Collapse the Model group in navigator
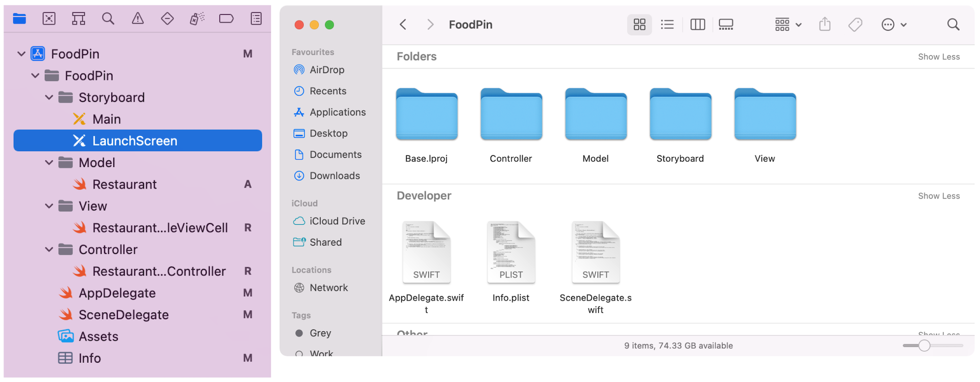980x382 pixels. pos(49,162)
